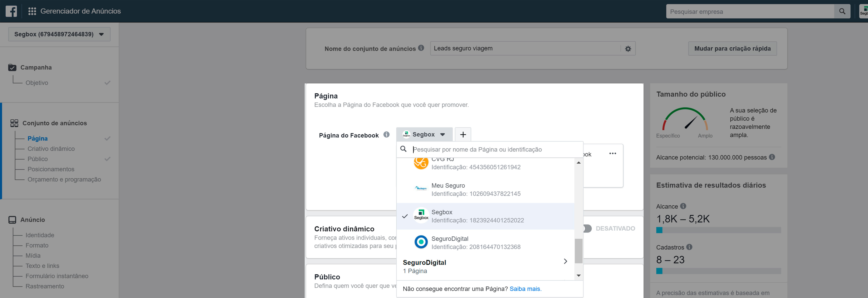Go to Público in the sidebar
This screenshot has width=868, height=298.
pos(38,159)
